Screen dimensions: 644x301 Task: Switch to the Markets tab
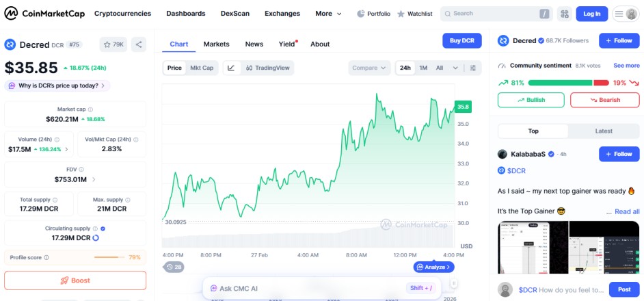click(x=217, y=44)
